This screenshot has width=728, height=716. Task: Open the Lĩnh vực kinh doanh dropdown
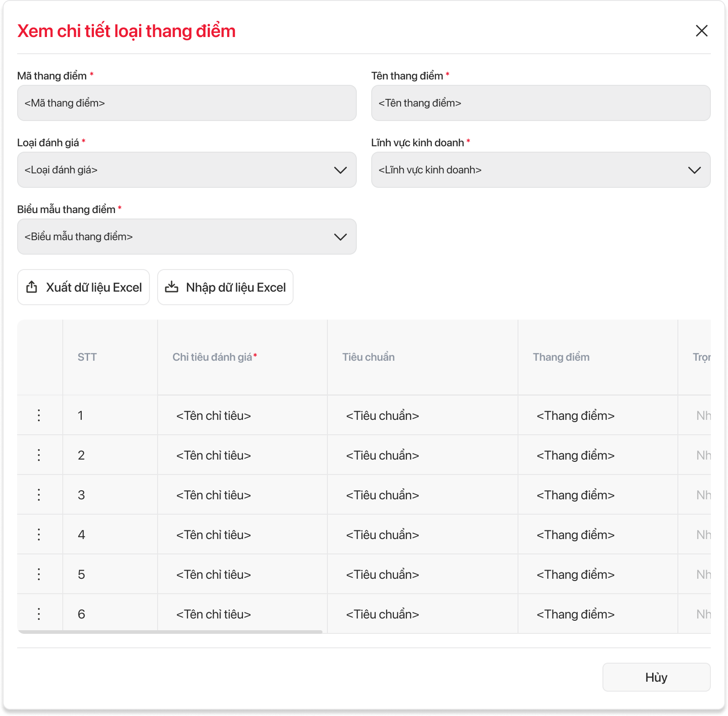tap(541, 170)
